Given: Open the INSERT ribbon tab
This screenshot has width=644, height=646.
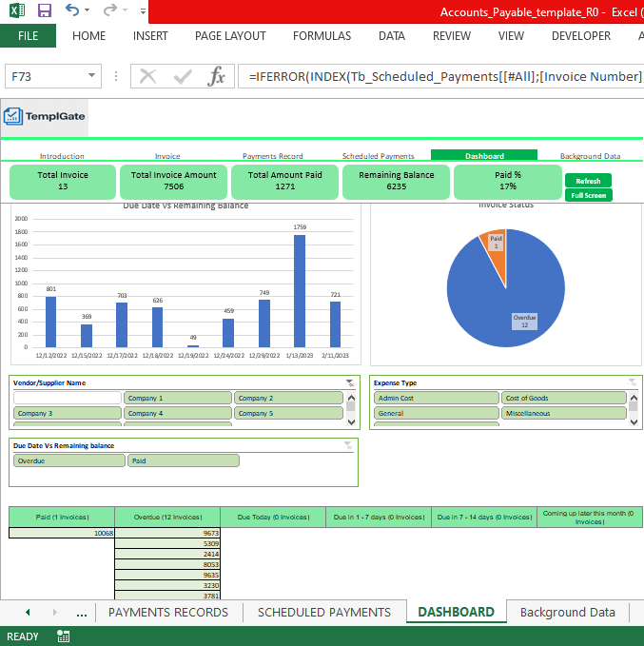Looking at the screenshot, I should click(x=150, y=36).
